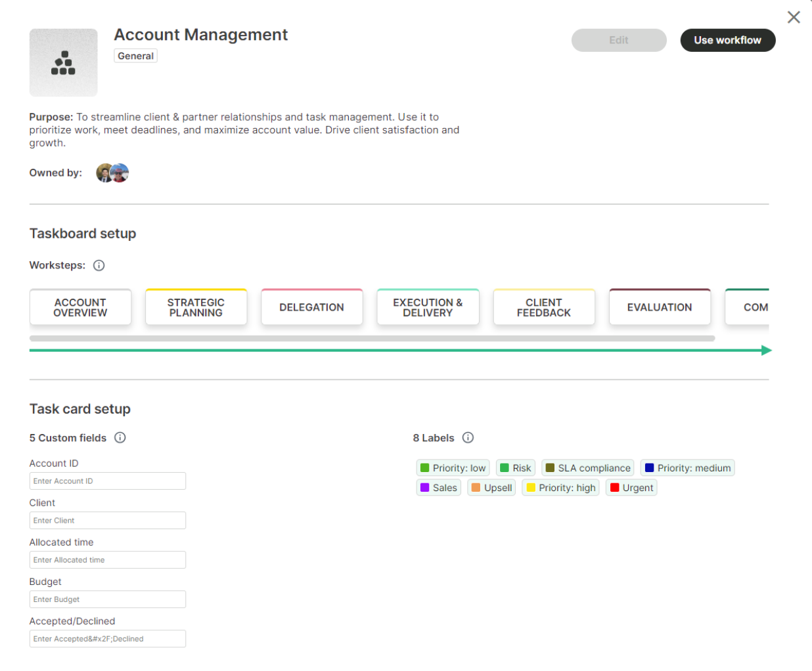Click the info icon beside 8 Labels
Screen dimensions: 812x671
(x=468, y=438)
